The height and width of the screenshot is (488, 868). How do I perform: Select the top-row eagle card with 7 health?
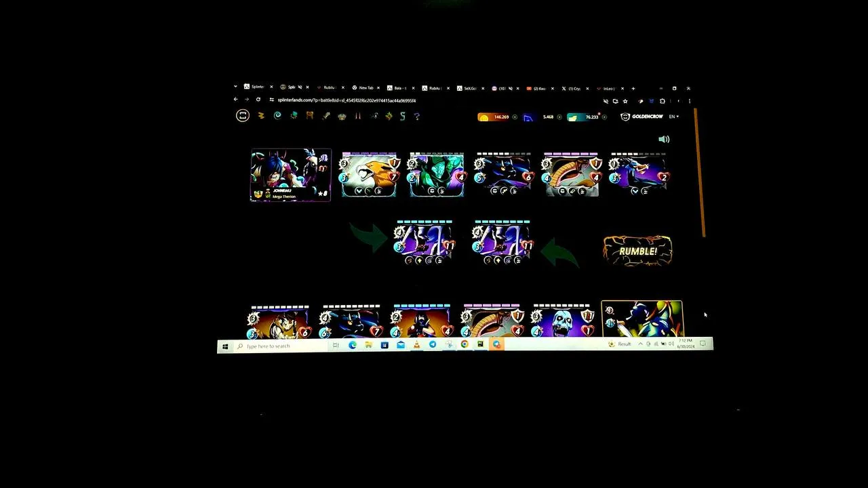(x=370, y=176)
